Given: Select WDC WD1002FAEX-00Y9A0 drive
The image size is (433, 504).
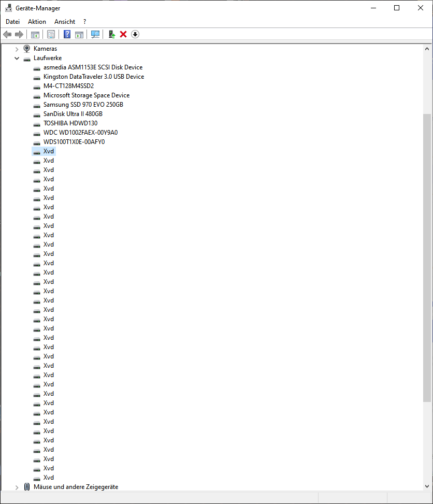Looking at the screenshot, I should click(x=80, y=133).
